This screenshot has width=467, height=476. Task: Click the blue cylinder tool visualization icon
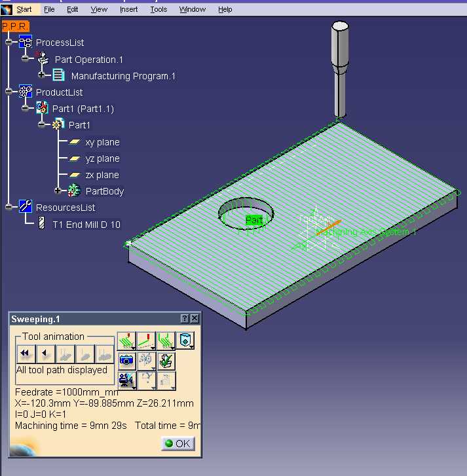click(185, 340)
